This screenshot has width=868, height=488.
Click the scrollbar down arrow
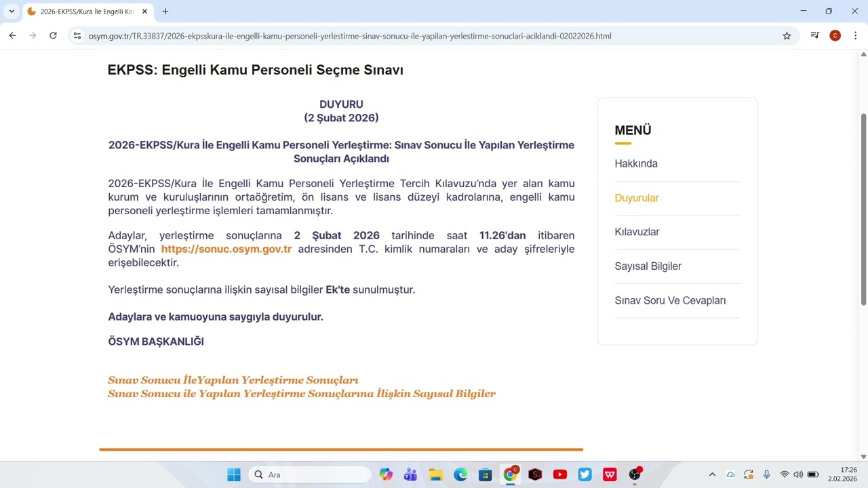[863, 456]
